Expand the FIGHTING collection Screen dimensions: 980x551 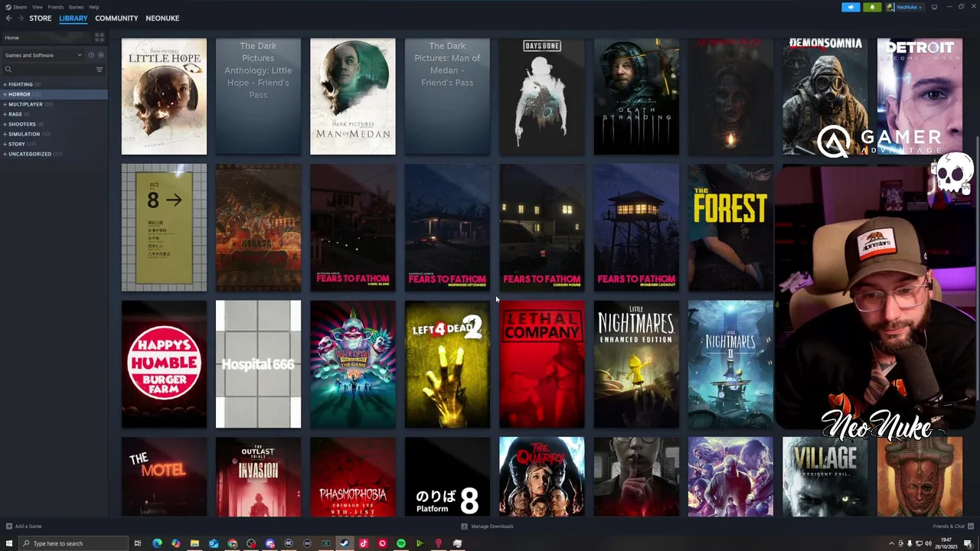[x=5, y=84]
